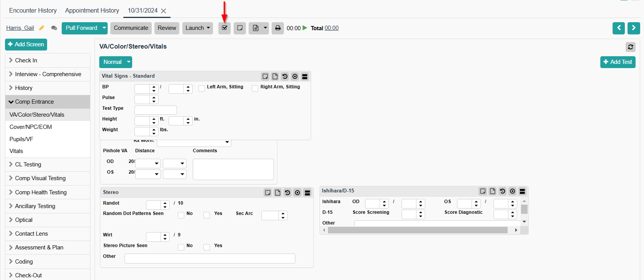Click the pencil icon beside Harris, Gail
The height and width of the screenshot is (280, 644).
click(42, 28)
